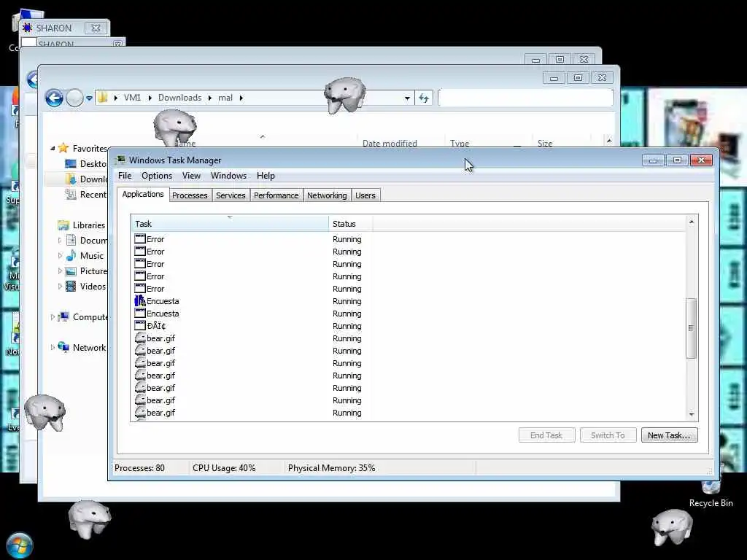Click the End Task button
This screenshot has width=747, height=560.
click(546, 435)
